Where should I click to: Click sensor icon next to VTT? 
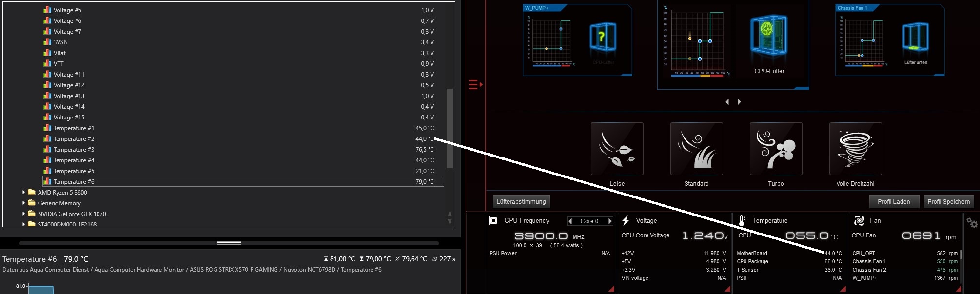click(x=47, y=63)
